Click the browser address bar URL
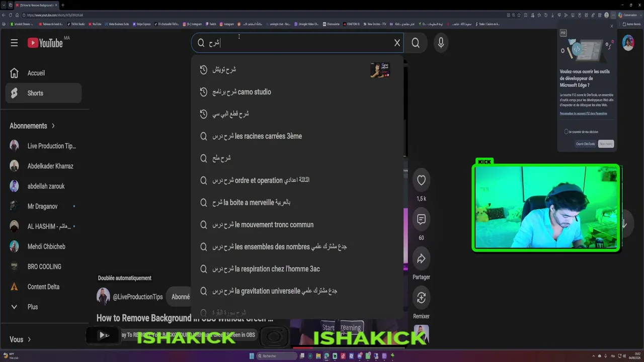The image size is (644, 362). (55, 15)
